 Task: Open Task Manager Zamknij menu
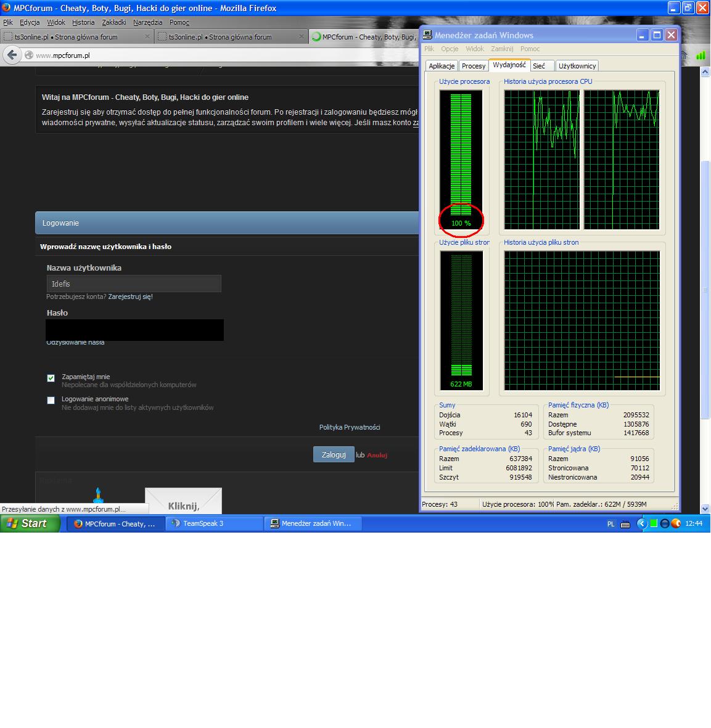[502, 49]
